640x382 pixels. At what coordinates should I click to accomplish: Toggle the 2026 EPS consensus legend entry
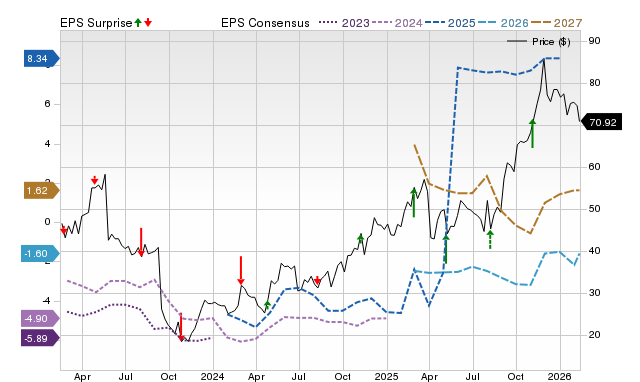[503, 23]
